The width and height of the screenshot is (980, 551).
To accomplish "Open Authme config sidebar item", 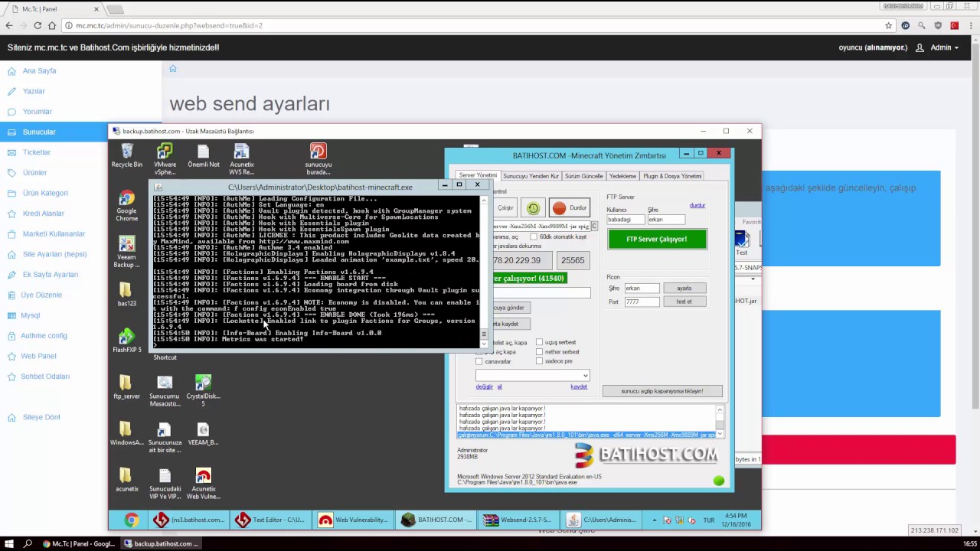I will coord(44,336).
